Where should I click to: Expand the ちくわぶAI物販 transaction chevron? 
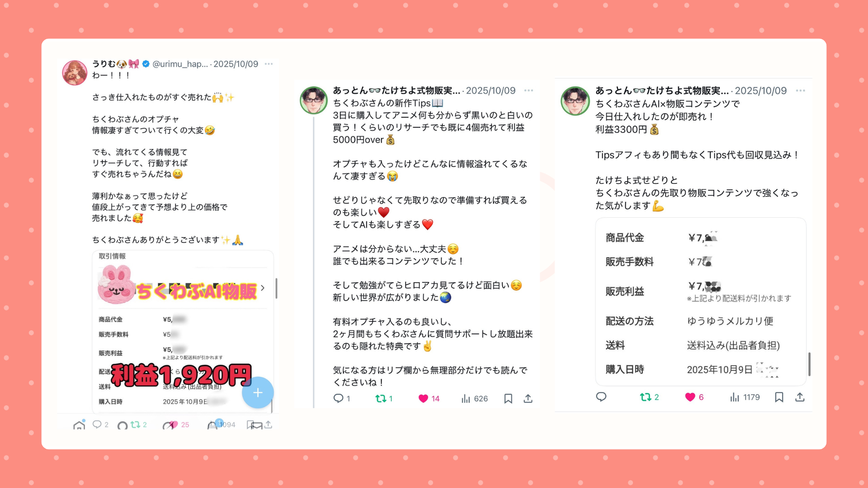(x=263, y=288)
